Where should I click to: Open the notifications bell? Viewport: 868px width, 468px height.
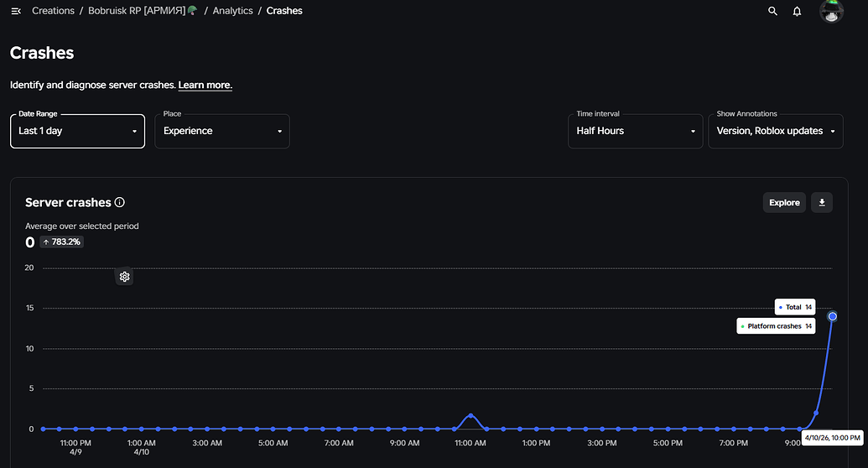tap(798, 11)
